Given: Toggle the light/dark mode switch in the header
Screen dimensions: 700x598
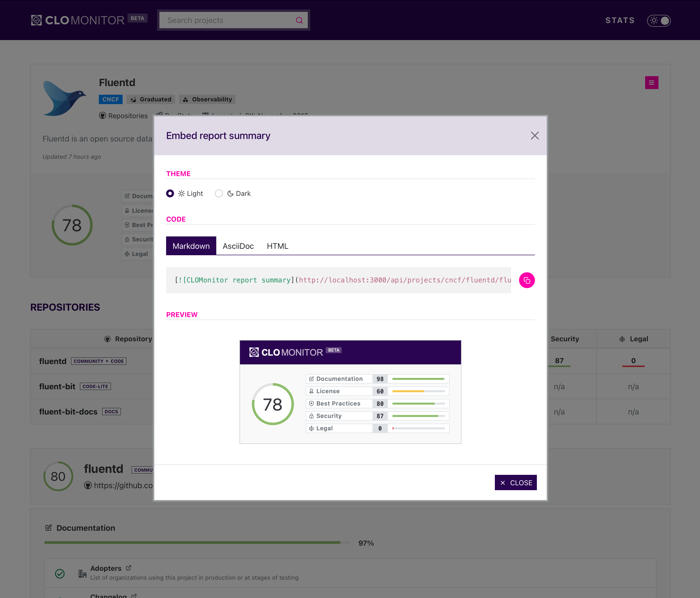Looking at the screenshot, I should click(658, 20).
